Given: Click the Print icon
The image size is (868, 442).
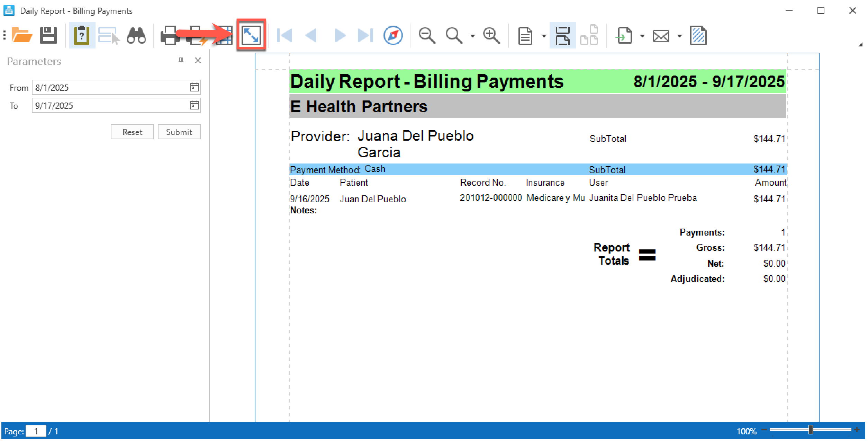Looking at the screenshot, I should click(x=170, y=35).
